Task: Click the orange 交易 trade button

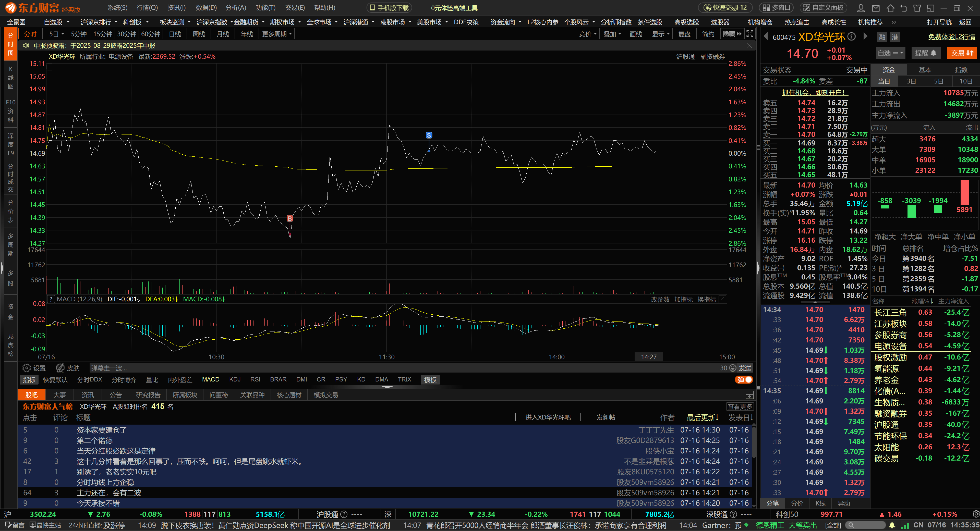Action: pyautogui.click(x=962, y=53)
